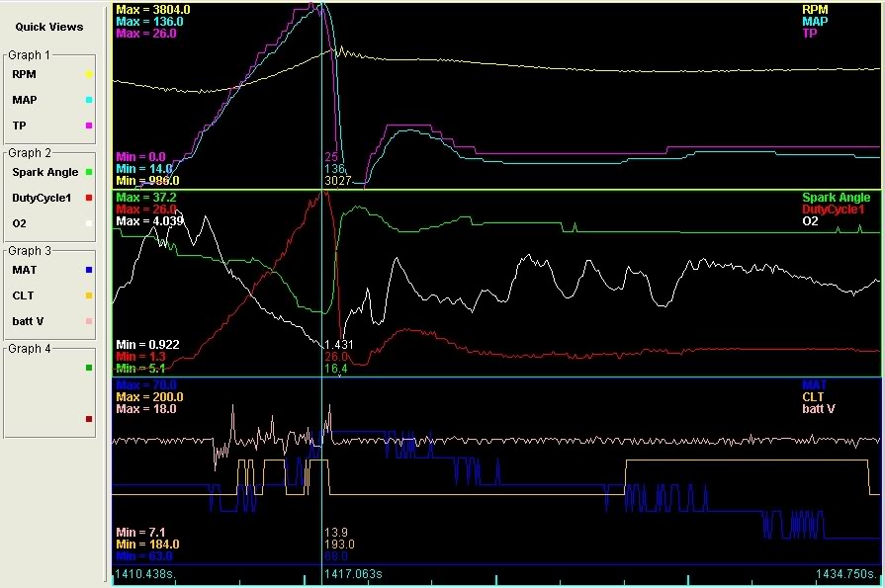The width and height of the screenshot is (885, 588).
Task: Click the RPM legend label at top right
Action: [x=815, y=10]
